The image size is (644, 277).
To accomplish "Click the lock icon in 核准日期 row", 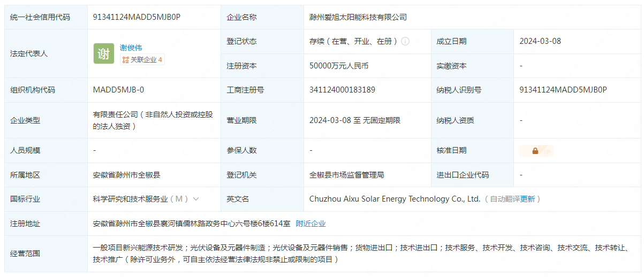I will tap(535, 151).
